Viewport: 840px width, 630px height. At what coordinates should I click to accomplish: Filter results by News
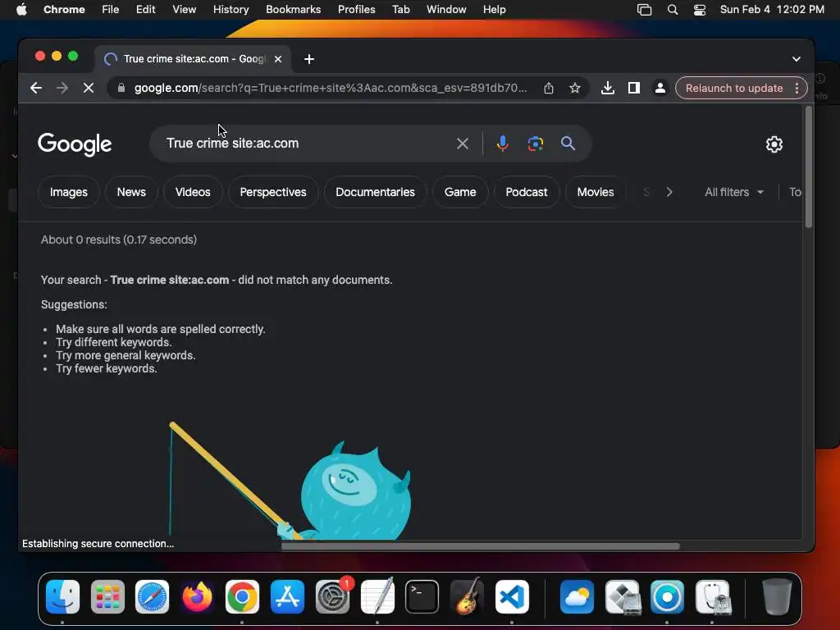coord(131,192)
